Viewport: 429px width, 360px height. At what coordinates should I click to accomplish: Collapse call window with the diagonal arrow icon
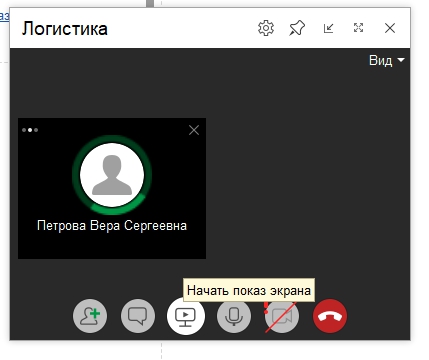[x=328, y=28]
